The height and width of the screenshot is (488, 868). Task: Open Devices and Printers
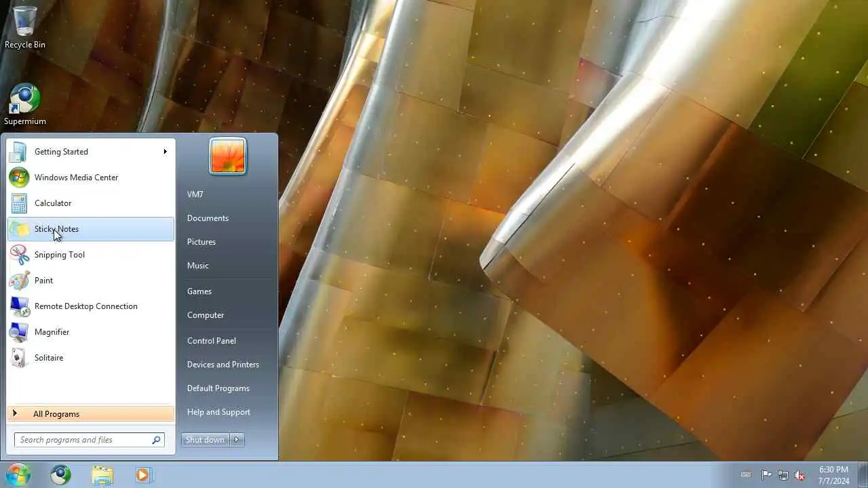tap(228, 365)
